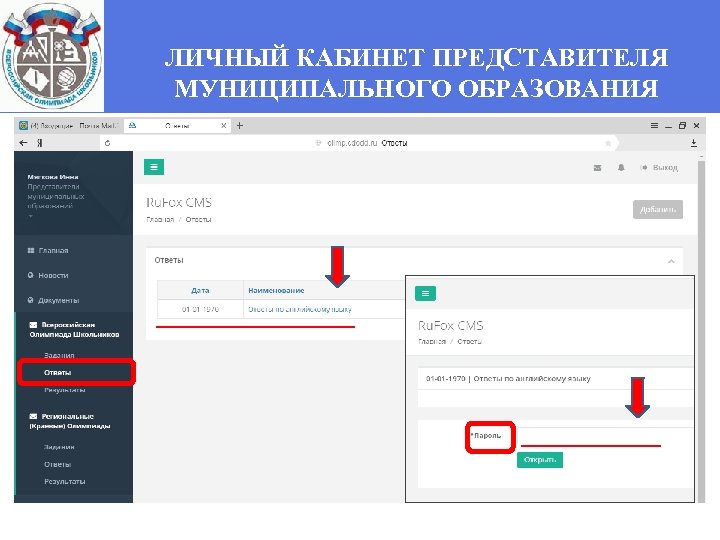Viewport: 720px width, 540px height.
Task: Click the Документы sidebar icon
Action: (x=30, y=300)
